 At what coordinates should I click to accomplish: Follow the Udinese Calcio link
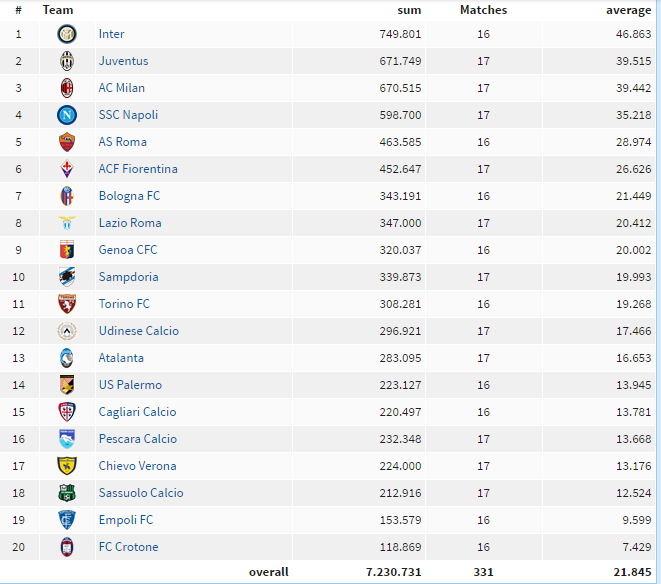139,331
